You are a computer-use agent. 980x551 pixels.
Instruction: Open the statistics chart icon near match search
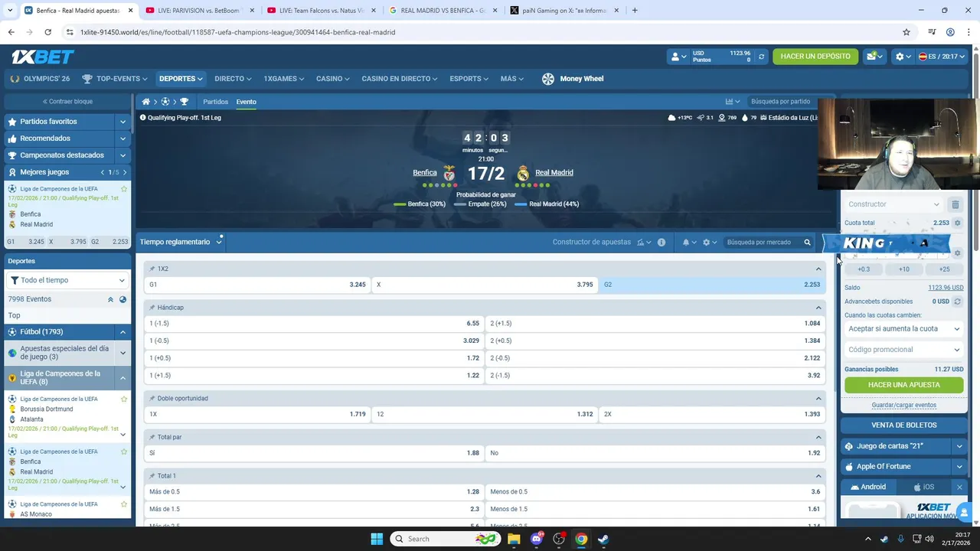pyautogui.click(x=733, y=102)
